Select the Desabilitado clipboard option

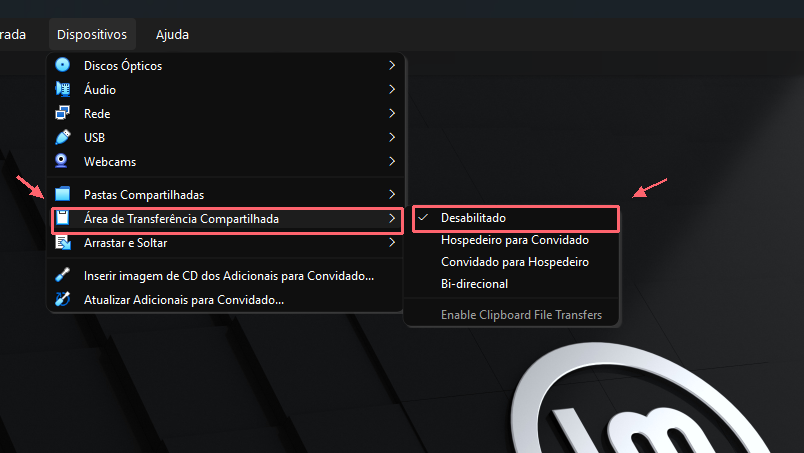(516, 218)
